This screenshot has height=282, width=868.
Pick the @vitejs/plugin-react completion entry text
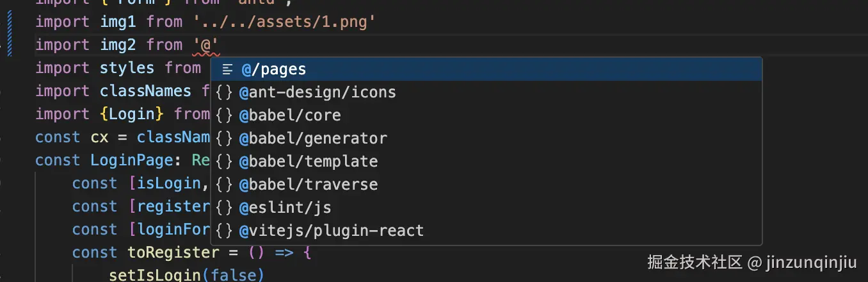point(331,231)
